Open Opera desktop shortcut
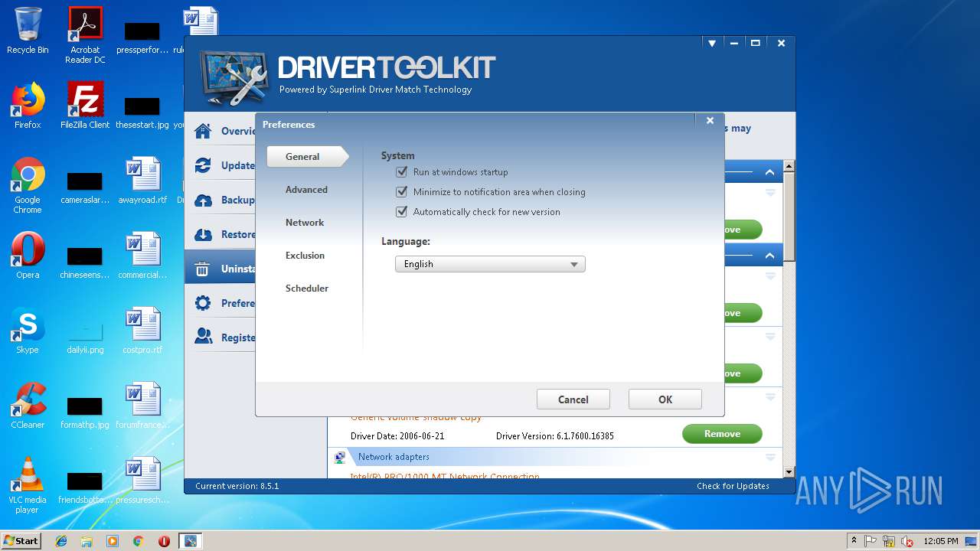980x551 pixels. point(28,256)
